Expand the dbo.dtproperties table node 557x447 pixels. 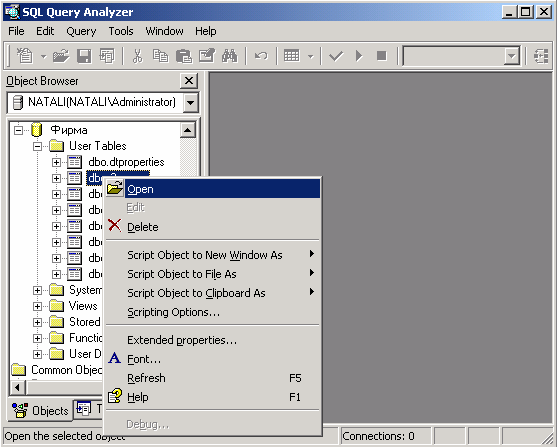[x=56, y=162]
